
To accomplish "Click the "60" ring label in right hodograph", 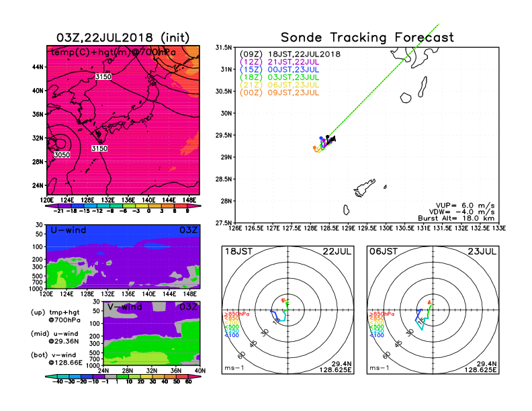I will coord(387,355).
